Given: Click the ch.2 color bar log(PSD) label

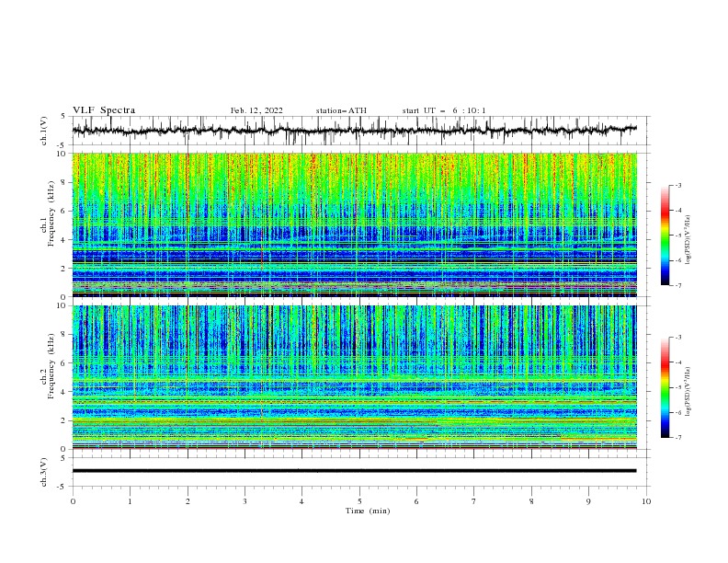Looking at the screenshot, I should tap(688, 392).
